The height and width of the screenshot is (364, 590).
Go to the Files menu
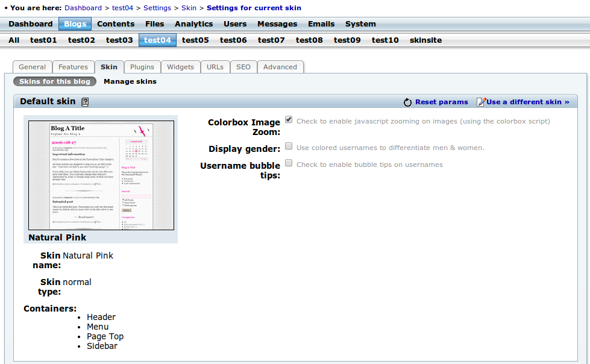tap(155, 24)
